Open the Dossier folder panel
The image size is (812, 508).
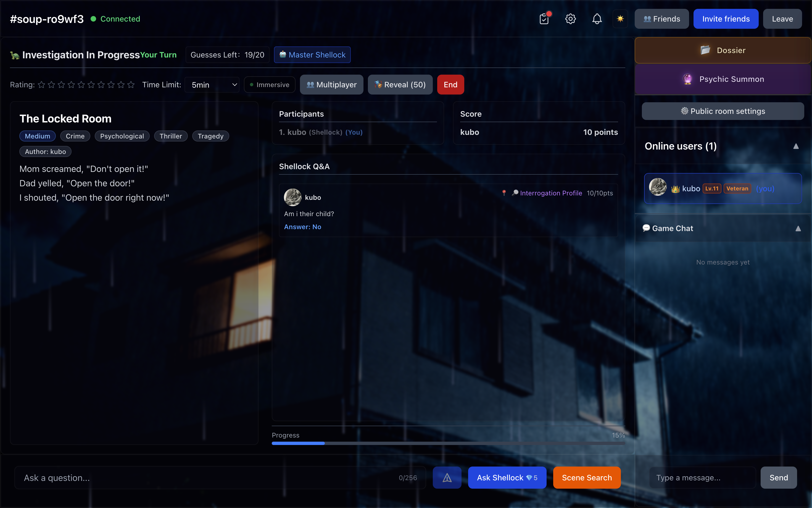722,50
